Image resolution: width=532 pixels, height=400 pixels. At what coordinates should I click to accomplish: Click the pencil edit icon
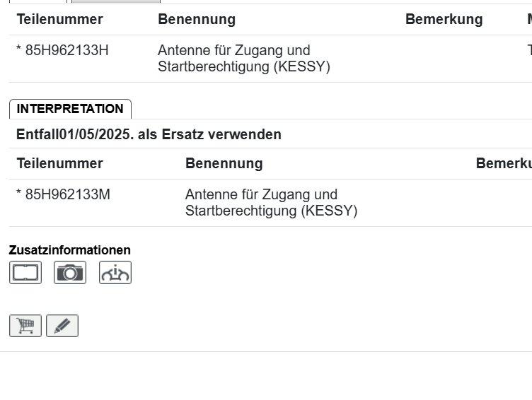tap(62, 326)
